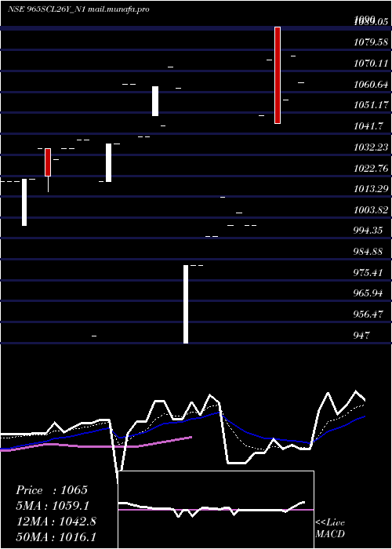Click the 5MA : 1059.1 readout
Screen dimensions: 392x549
[53, 506]
